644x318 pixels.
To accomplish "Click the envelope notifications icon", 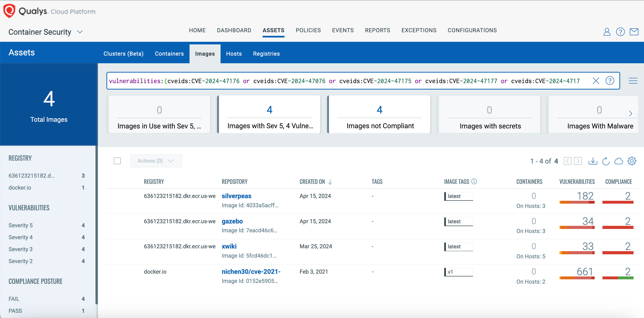I will point(634,32).
